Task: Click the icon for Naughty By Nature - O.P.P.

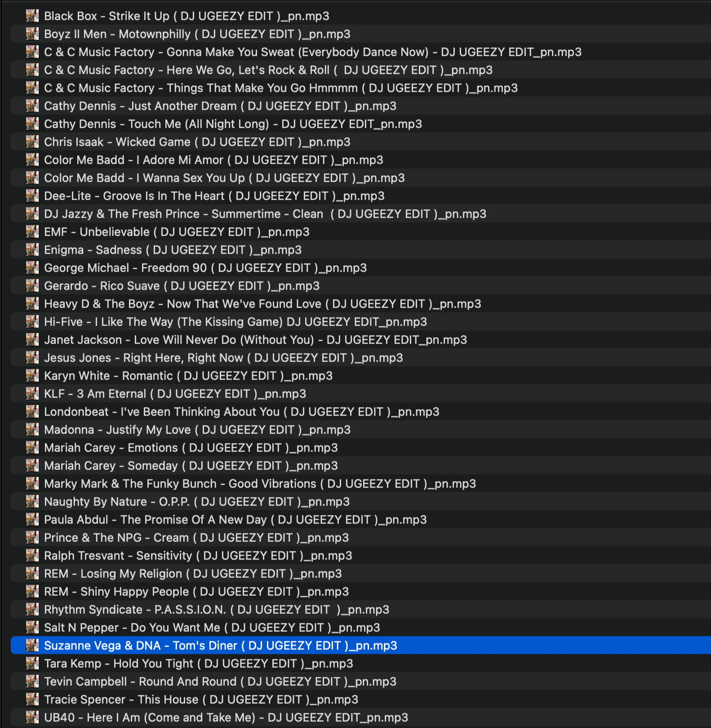Action: tap(32, 501)
